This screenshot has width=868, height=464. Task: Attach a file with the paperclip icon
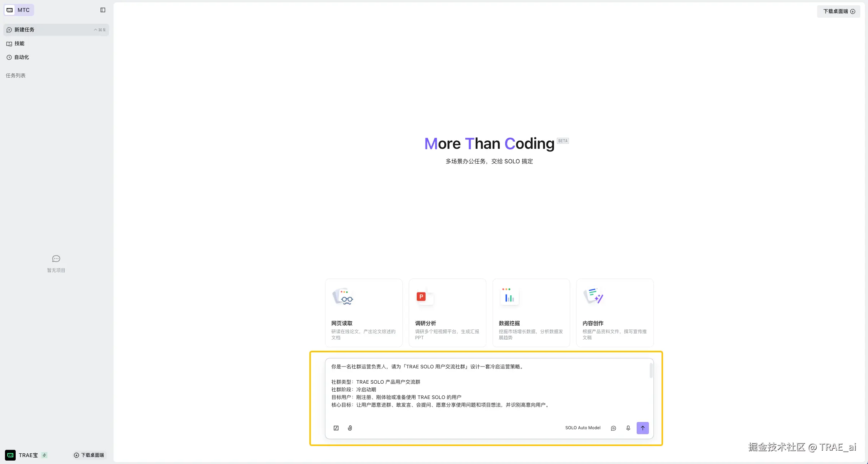(x=350, y=428)
